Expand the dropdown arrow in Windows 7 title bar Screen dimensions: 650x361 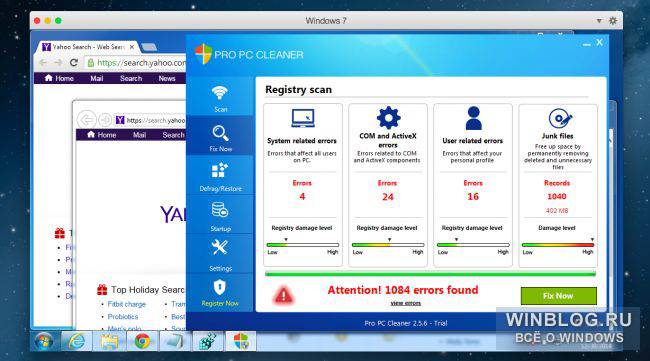599,20
